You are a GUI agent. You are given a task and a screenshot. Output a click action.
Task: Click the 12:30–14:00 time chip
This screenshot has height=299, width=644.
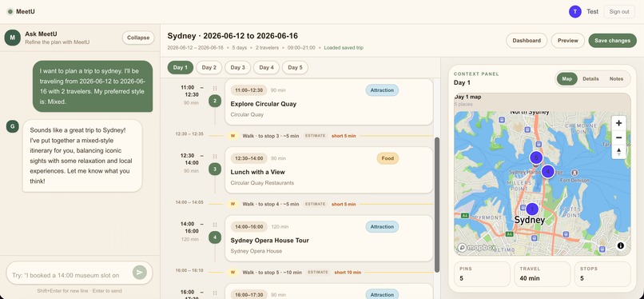tap(249, 158)
